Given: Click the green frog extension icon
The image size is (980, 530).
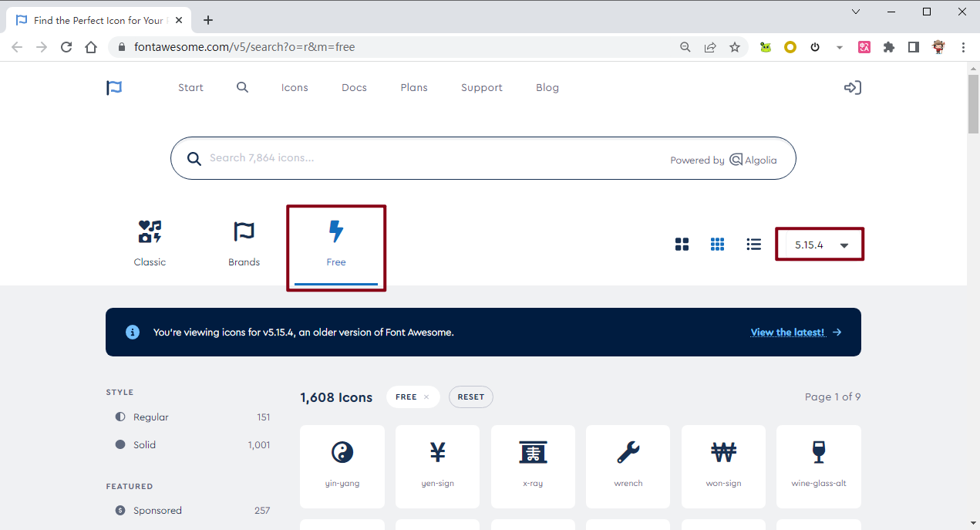Looking at the screenshot, I should click(x=766, y=47).
